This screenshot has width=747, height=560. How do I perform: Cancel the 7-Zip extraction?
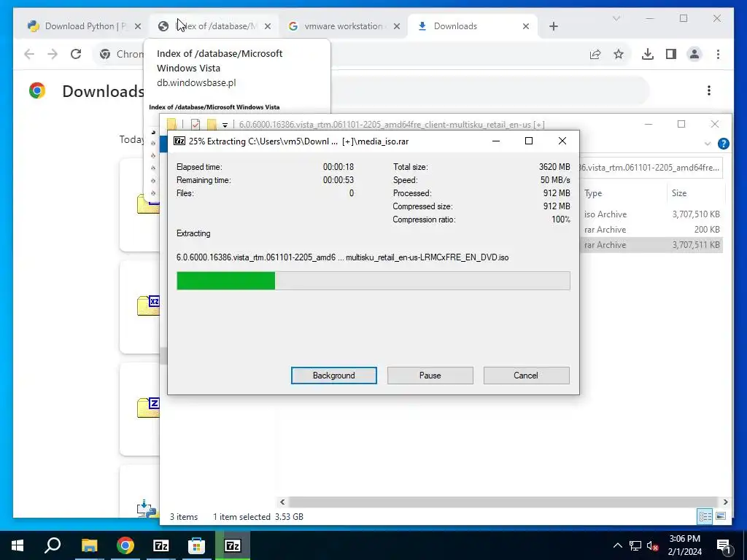tap(526, 376)
